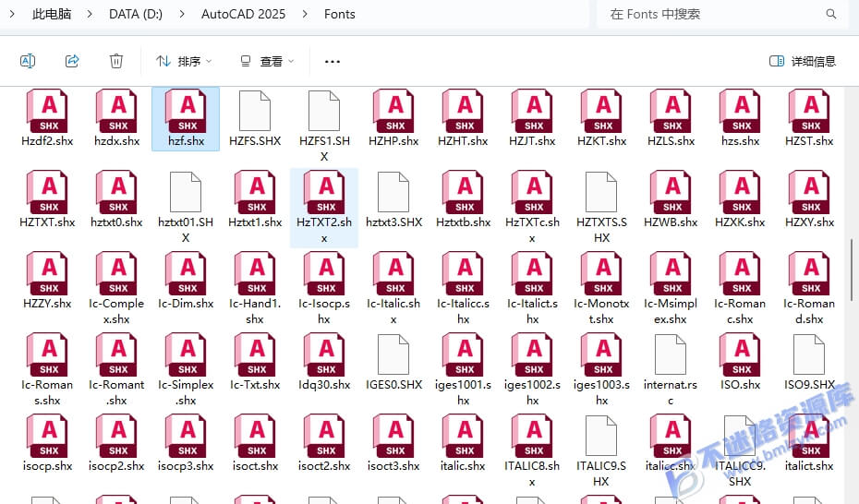Select the HZJT.shx font file
Image resolution: width=859 pixels, height=504 pixels.
tap(532, 119)
